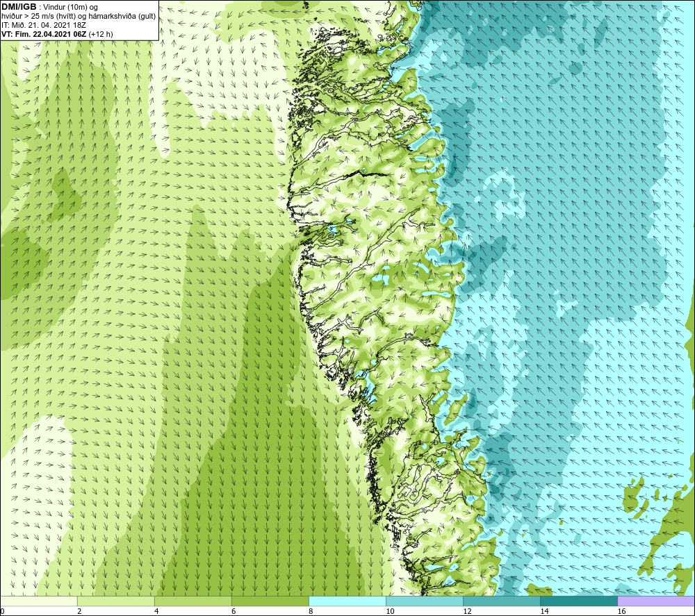Click the legend label '10'
Screen dimensions: 695x616
click(x=390, y=612)
